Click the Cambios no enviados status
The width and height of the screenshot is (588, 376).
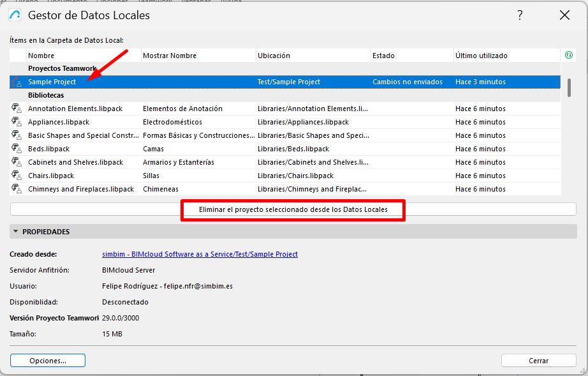click(x=408, y=82)
